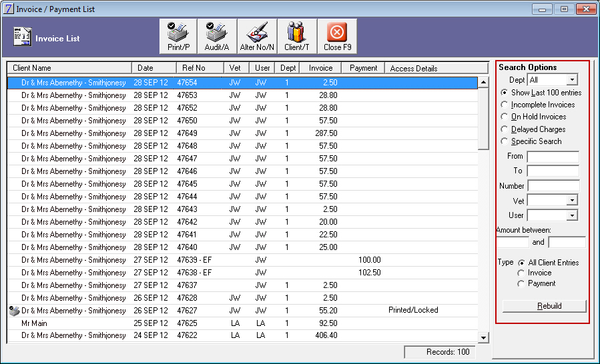This screenshot has height=364, width=600.
Task: Click the Rebuild button
Action: pyautogui.click(x=544, y=306)
